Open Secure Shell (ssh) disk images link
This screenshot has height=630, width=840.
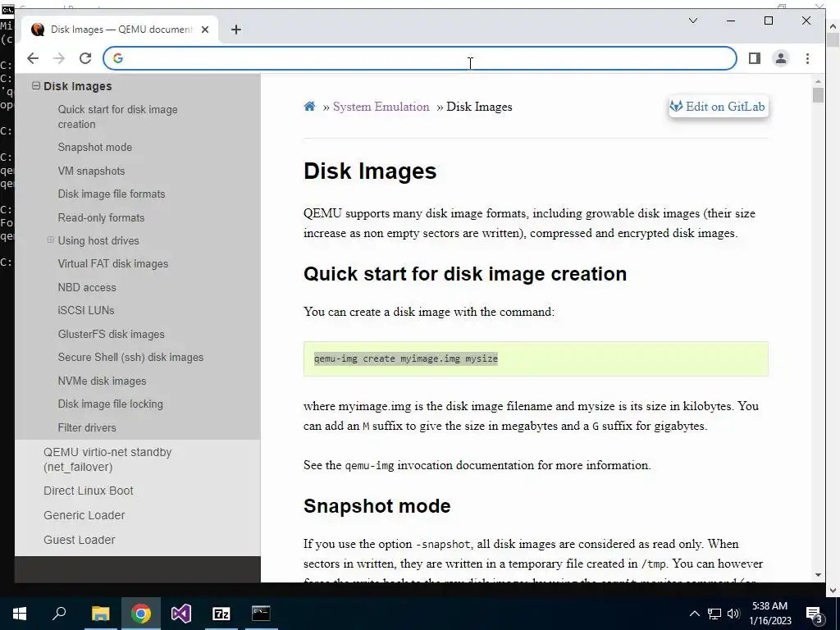click(x=130, y=358)
